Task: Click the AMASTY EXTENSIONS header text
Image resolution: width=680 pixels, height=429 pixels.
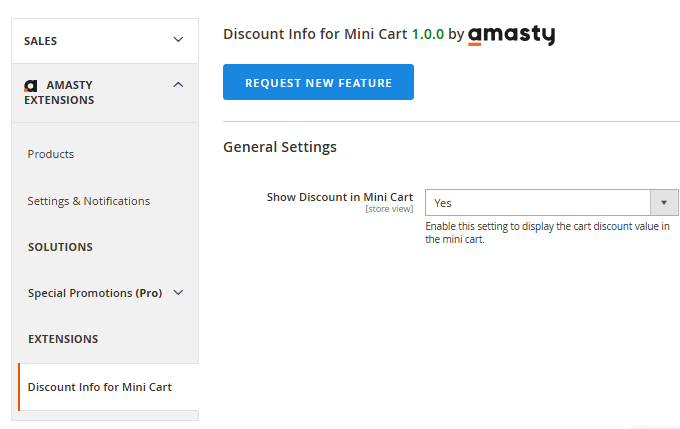Action: click(x=59, y=92)
